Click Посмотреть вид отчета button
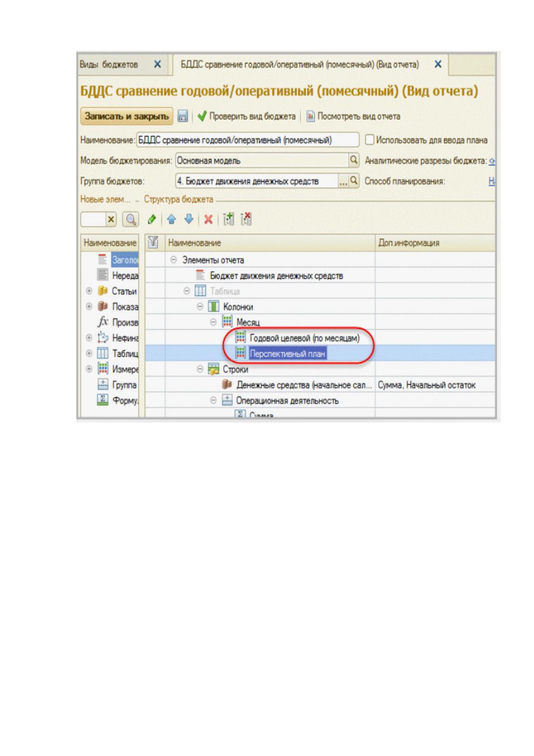Image resolution: width=534 pixels, height=756 pixels. coord(354,116)
